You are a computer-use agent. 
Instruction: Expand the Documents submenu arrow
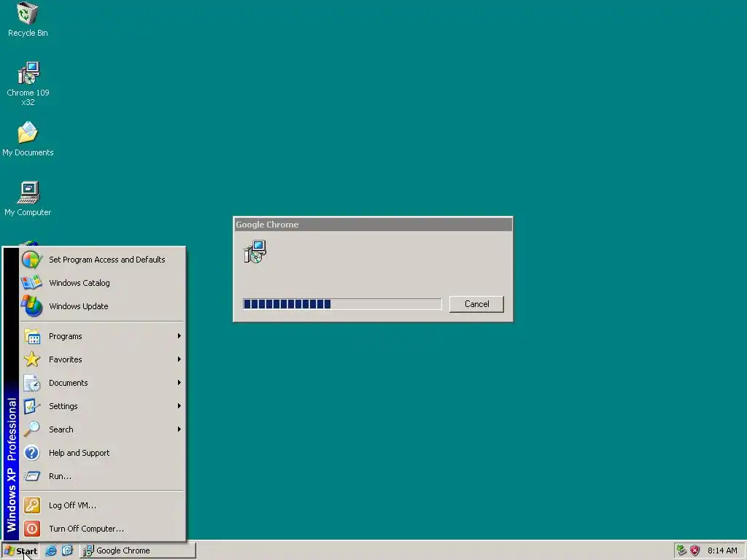tap(179, 383)
